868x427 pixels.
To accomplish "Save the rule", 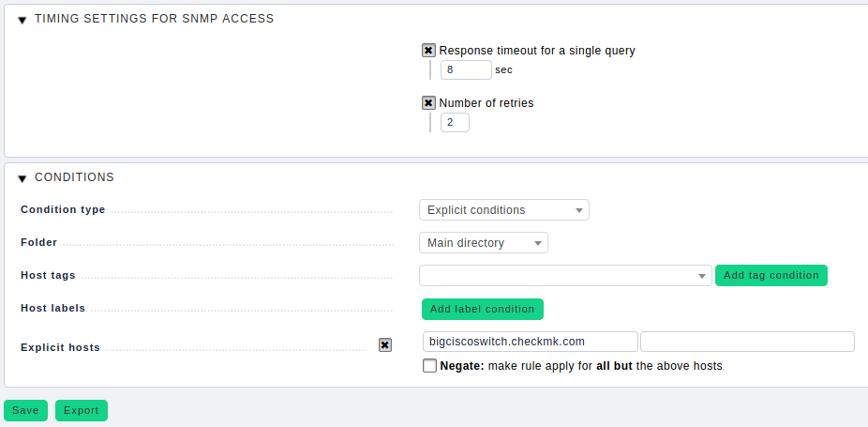I will 25,410.
